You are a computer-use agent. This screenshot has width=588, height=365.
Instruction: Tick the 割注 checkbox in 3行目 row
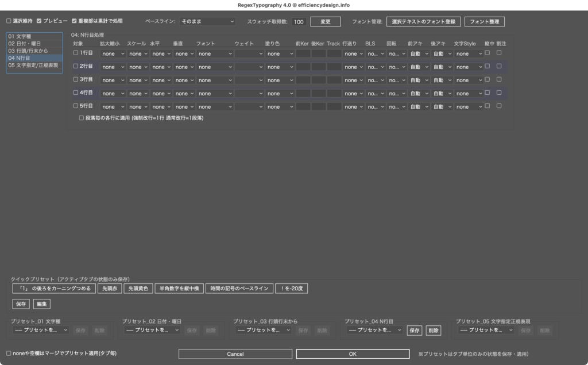pyautogui.click(x=499, y=79)
